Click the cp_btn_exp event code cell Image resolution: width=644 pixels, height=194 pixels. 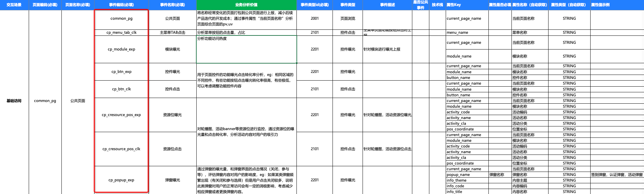coord(122,72)
